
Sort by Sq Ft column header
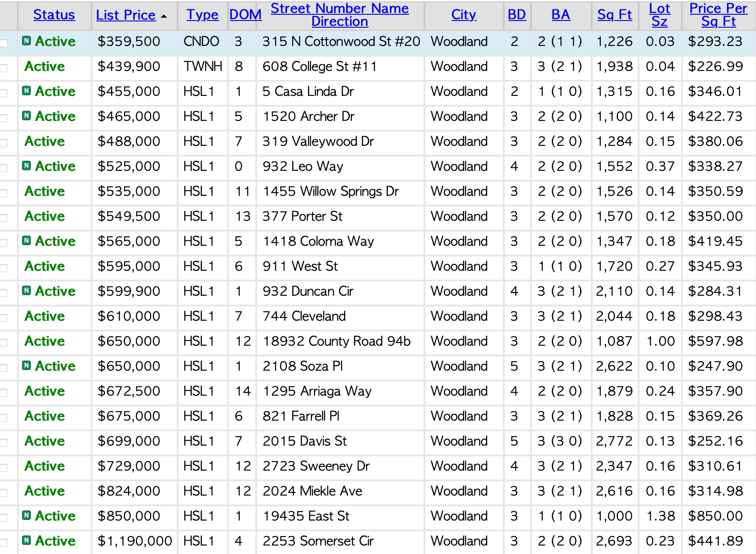(615, 15)
